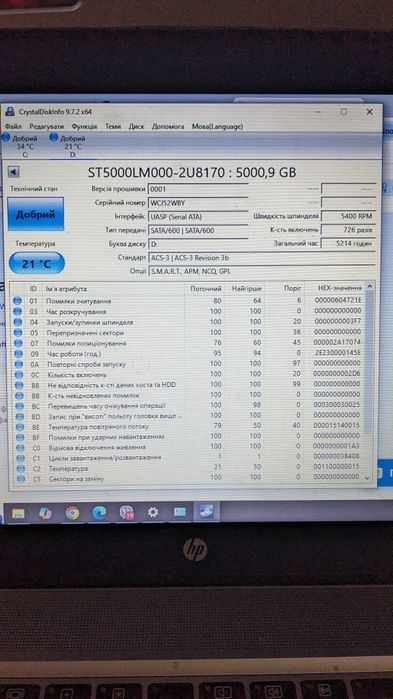Select the Повторні спроби запуску attribute row
This screenshot has width=393, height=699.
[x=187, y=364]
